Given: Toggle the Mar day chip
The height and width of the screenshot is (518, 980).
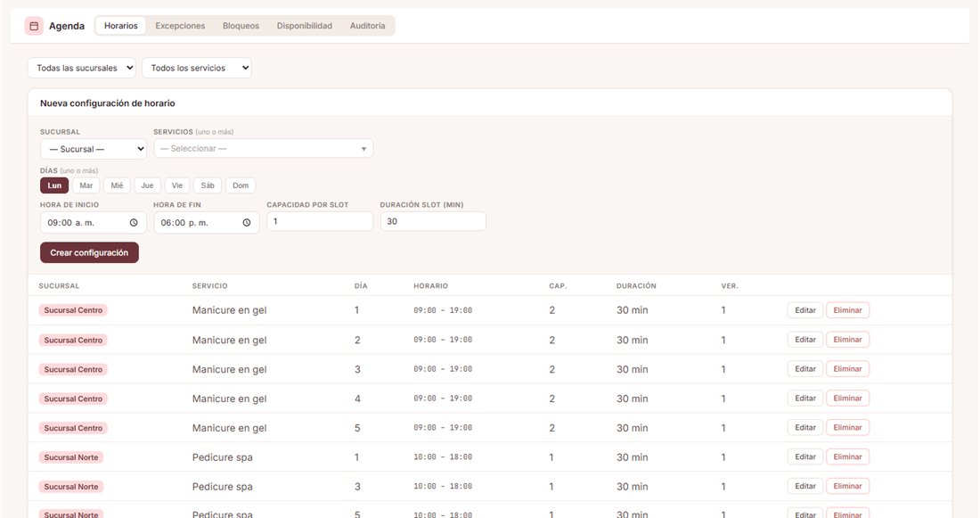Looking at the screenshot, I should 86,185.
